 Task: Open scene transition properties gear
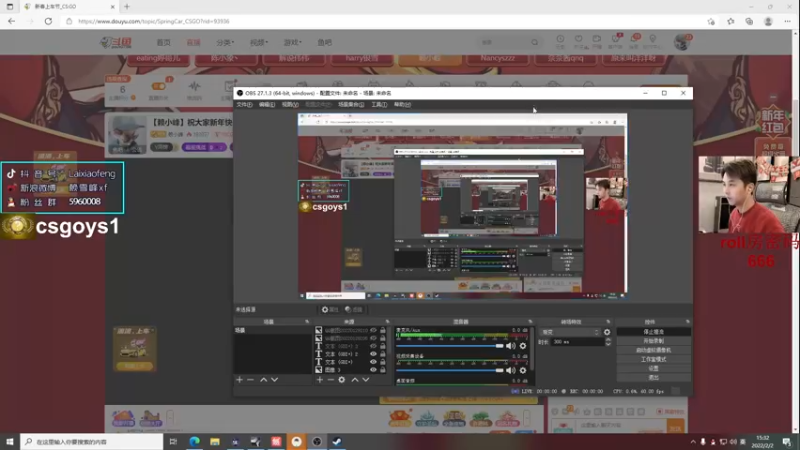607,332
